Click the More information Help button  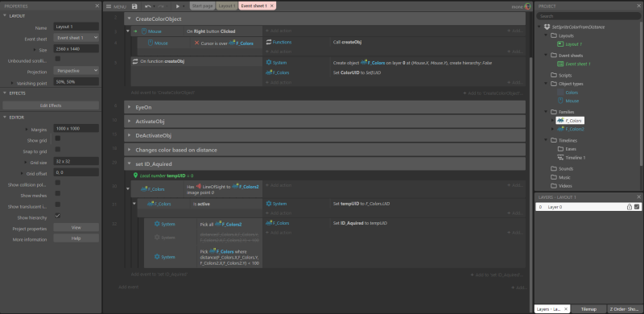tap(76, 238)
